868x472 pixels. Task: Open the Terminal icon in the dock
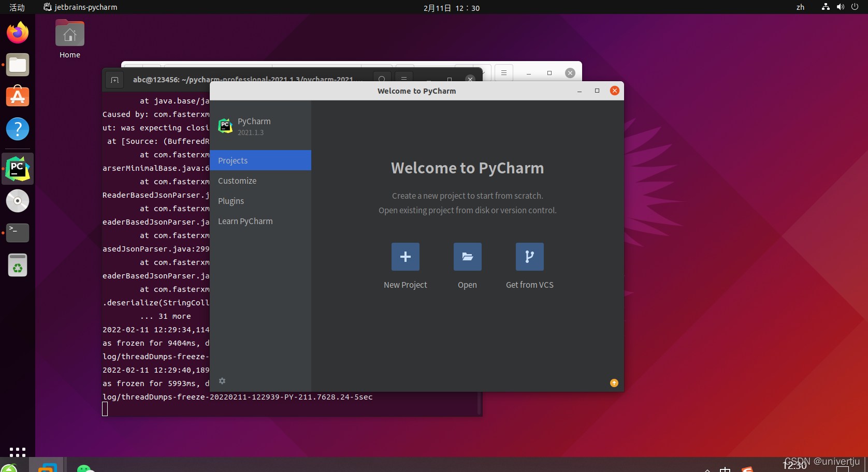(18, 233)
